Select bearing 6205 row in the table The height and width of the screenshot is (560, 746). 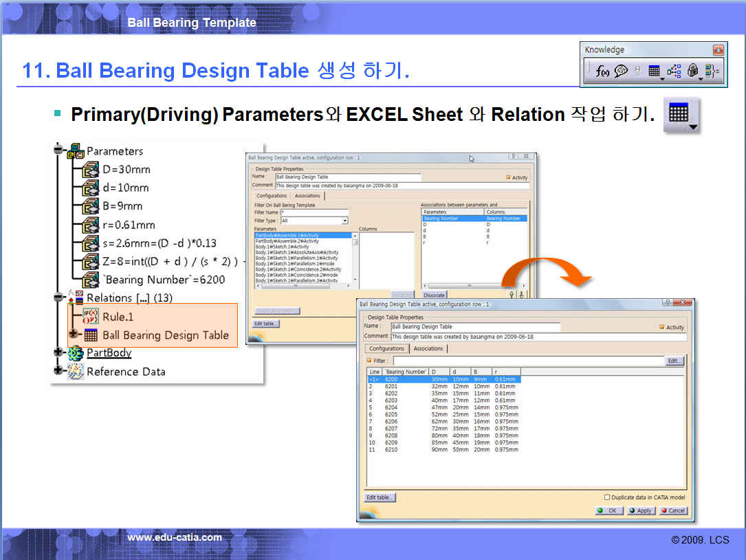[x=391, y=415]
